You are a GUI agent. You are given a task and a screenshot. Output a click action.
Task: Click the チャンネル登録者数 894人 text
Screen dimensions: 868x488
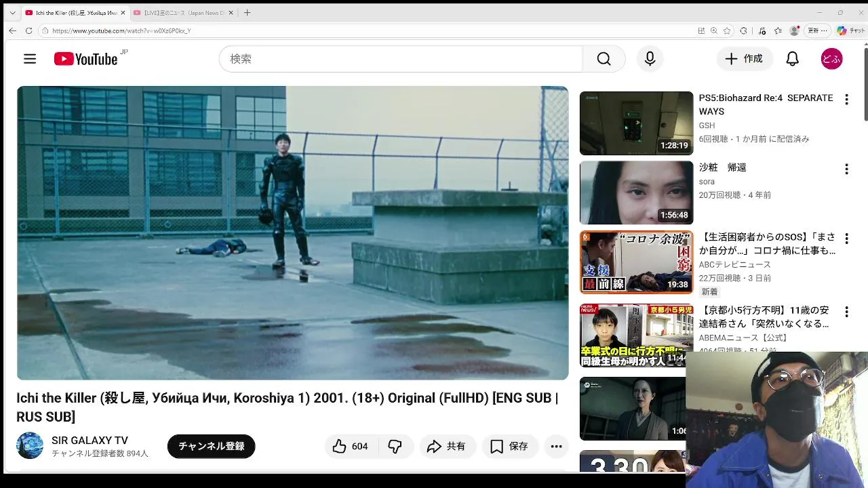(100, 453)
